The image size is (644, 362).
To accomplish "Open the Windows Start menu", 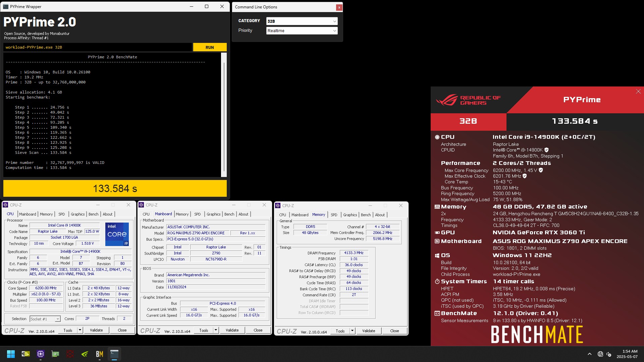I will click(11, 354).
